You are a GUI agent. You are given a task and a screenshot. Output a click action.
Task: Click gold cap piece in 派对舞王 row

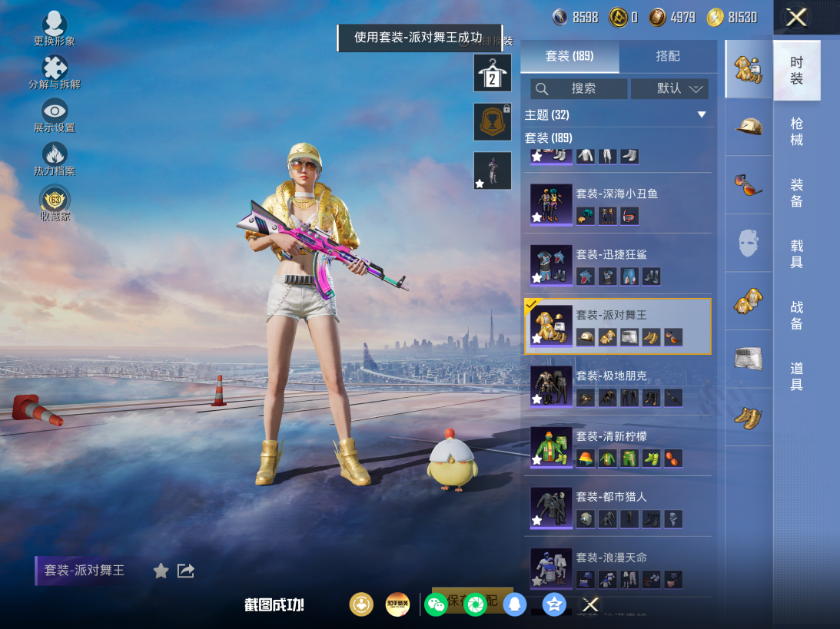(x=586, y=337)
